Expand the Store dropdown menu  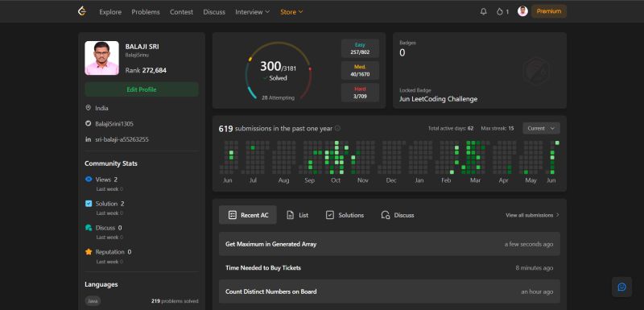[x=291, y=12]
